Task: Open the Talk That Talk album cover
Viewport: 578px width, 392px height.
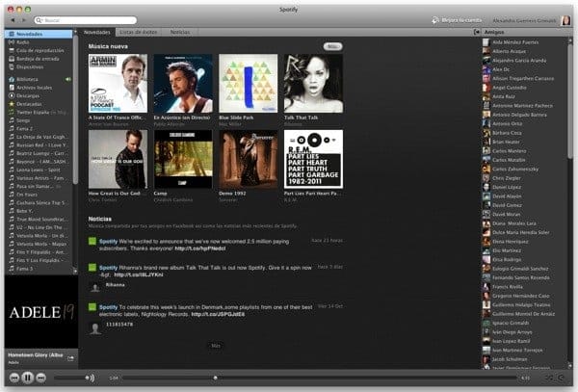Action: (x=313, y=83)
